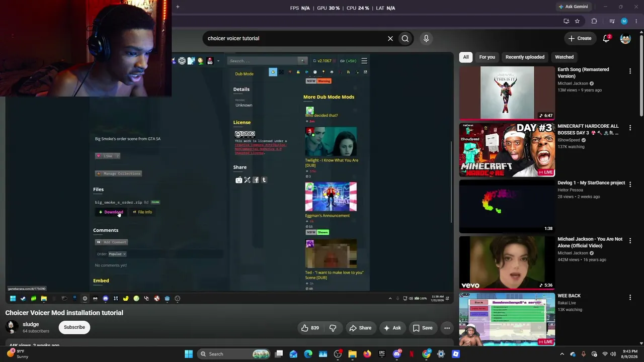Click the Create button
644x362 pixels.
tap(580, 38)
